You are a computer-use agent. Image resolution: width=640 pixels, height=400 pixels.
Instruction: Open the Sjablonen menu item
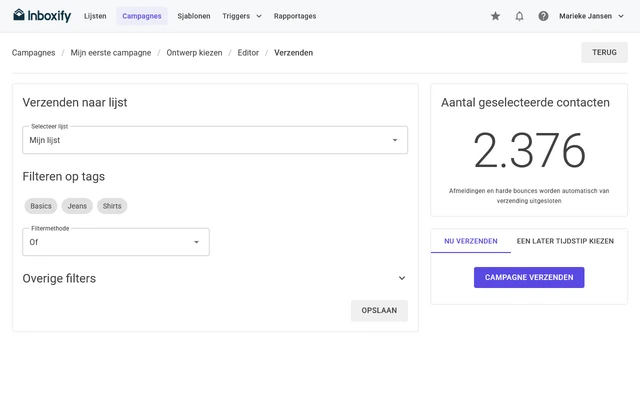[x=194, y=16]
